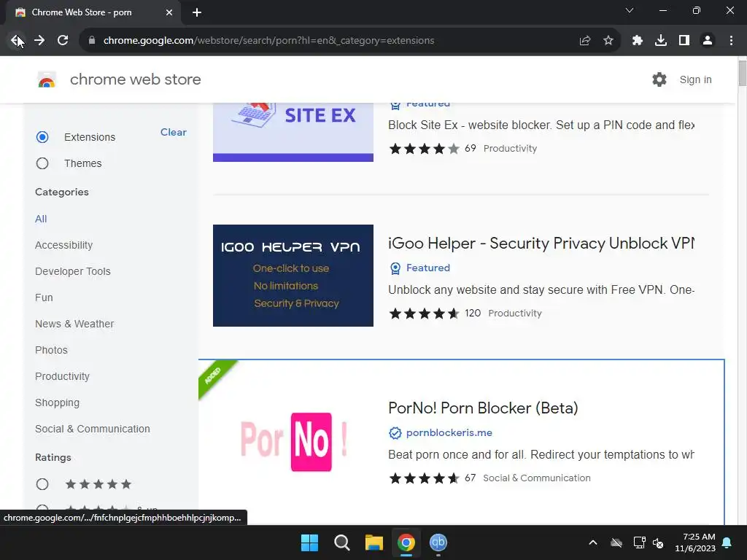Open the Block Site Ex thumbnail
Viewport: 747px width, 560px height.
(293, 133)
